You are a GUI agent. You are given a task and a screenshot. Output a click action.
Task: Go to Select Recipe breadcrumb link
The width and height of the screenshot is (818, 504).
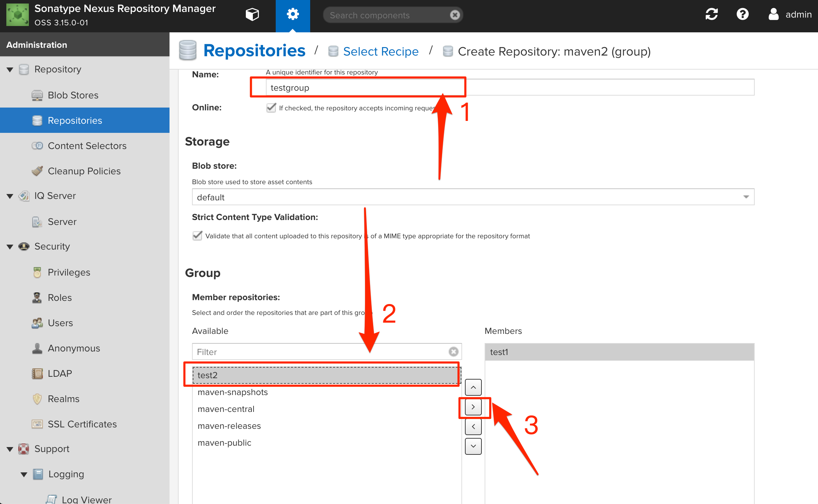tap(381, 51)
